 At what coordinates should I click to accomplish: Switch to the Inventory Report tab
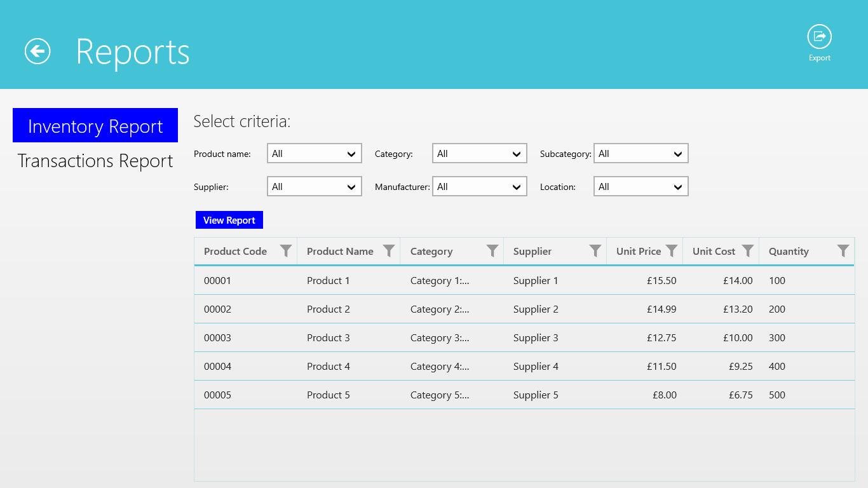coord(95,126)
